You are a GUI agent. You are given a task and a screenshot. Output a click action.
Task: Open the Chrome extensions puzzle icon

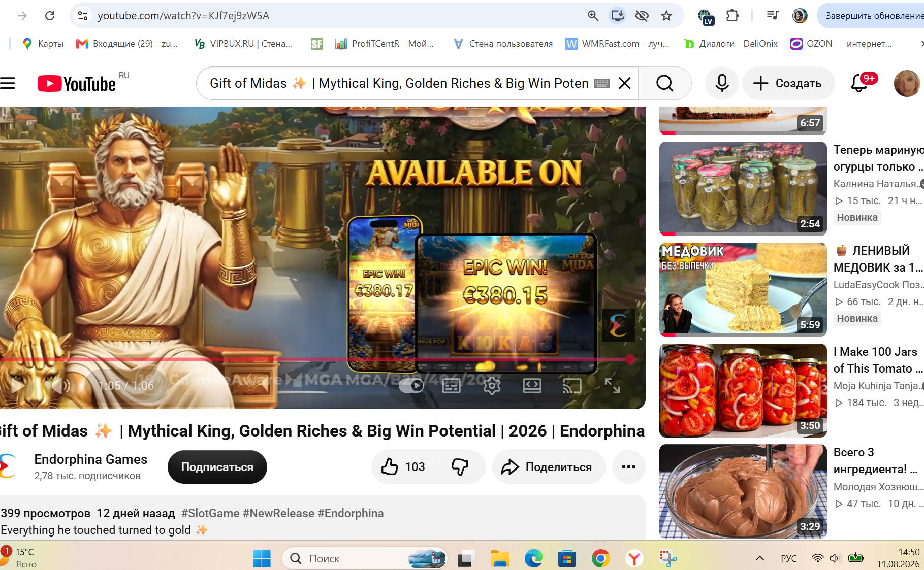coord(732,16)
